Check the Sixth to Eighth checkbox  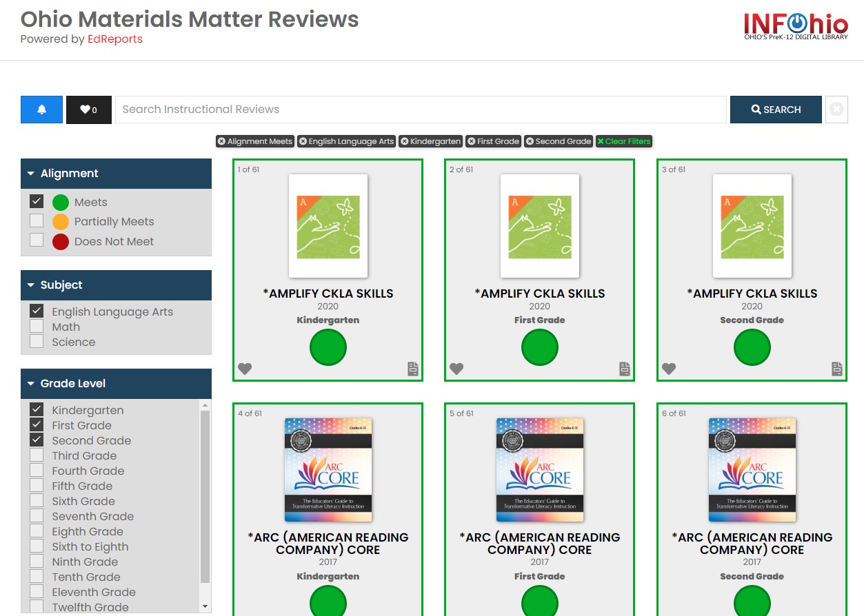pos(37,546)
